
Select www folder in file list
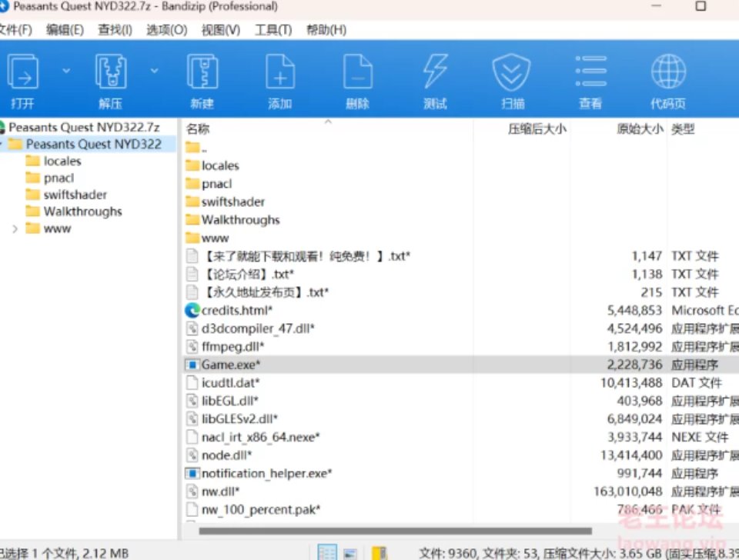click(x=215, y=238)
